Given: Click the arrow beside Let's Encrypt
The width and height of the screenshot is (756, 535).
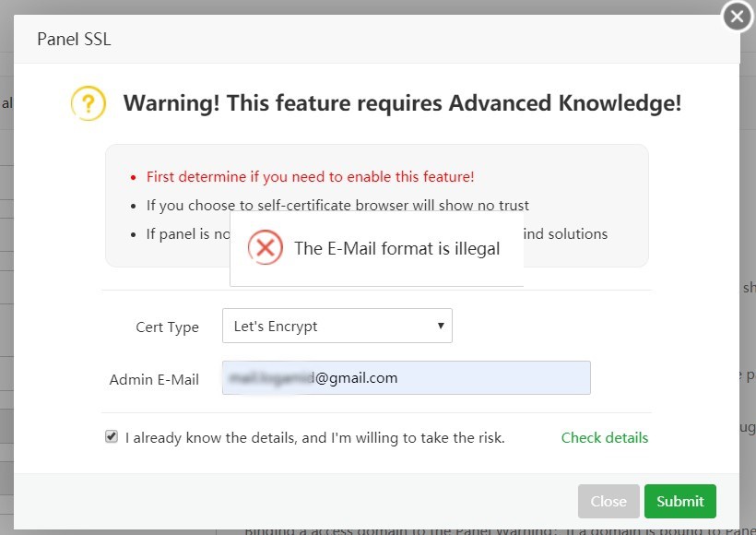Looking at the screenshot, I should [x=441, y=326].
